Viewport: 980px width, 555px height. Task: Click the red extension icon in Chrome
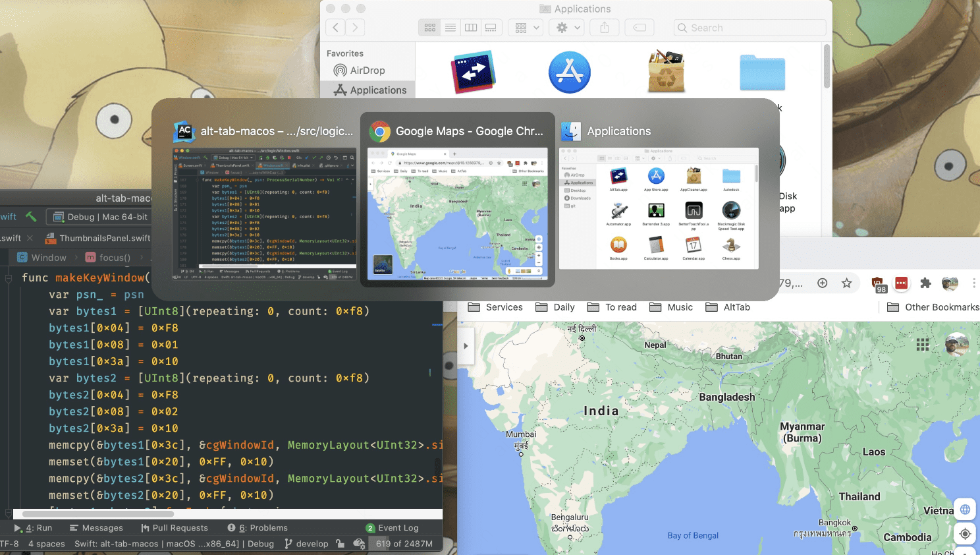[x=902, y=283]
